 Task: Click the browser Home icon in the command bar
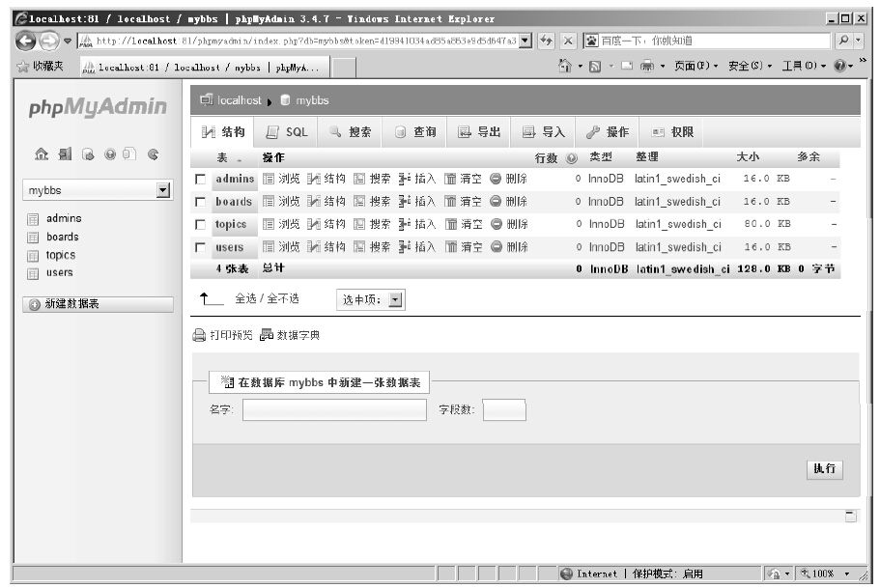(564, 66)
